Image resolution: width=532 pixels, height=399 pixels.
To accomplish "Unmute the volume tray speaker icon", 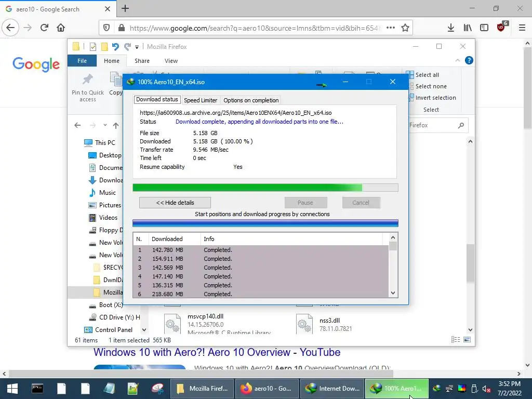I will coord(486,389).
